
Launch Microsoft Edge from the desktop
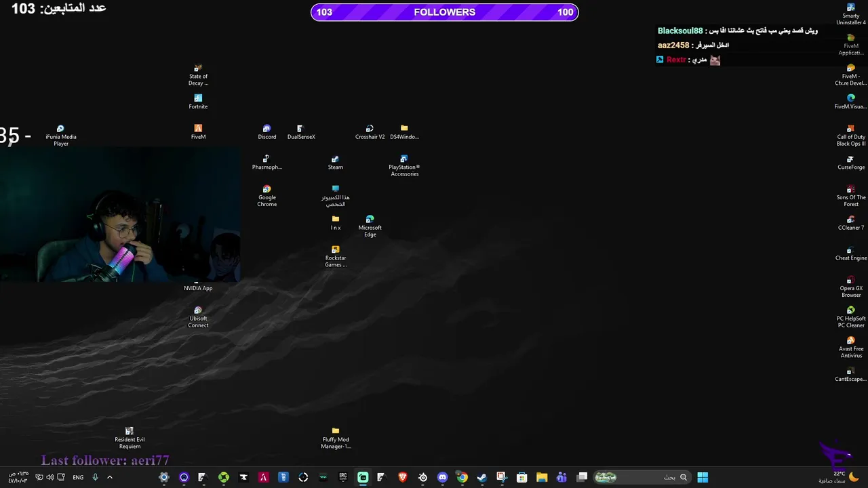pos(370,226)
